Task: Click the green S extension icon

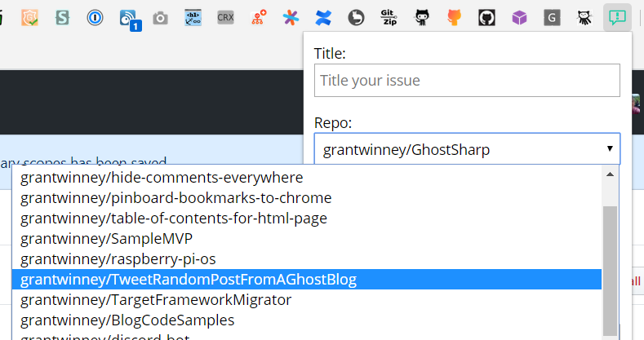Action: pyautogui.click(x=62, y=17)
